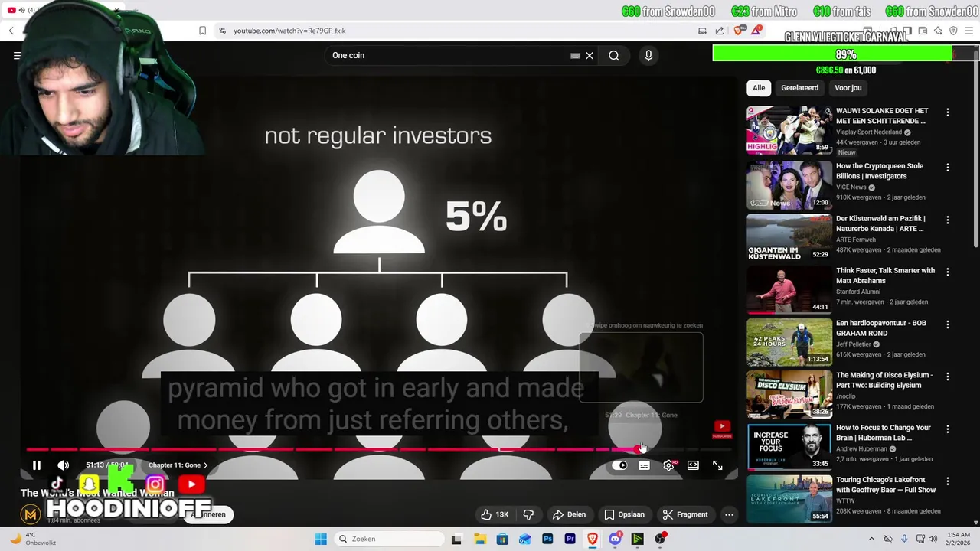Focus the YouTube search field with 'One coin'

point(448,55)
